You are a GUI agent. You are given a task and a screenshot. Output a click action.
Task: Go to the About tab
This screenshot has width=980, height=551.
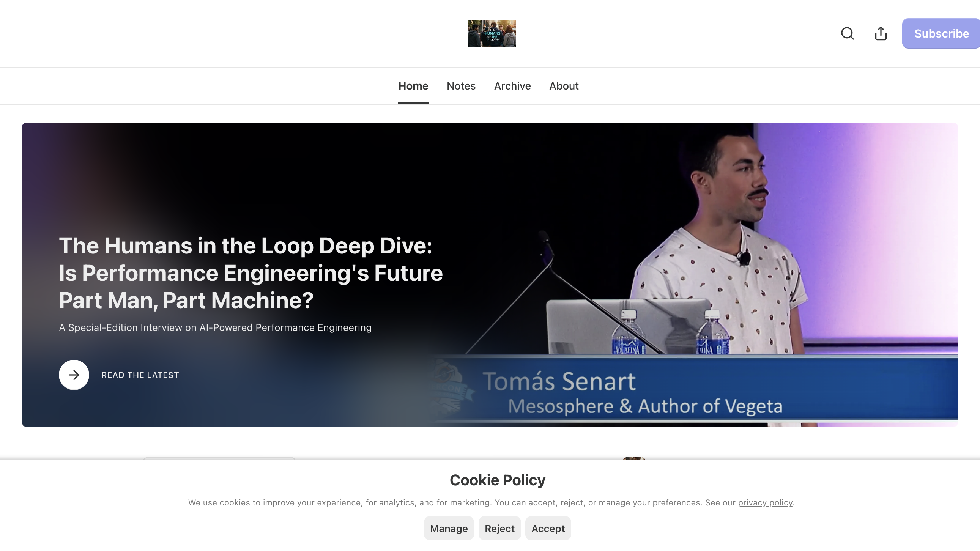[564, 86]
